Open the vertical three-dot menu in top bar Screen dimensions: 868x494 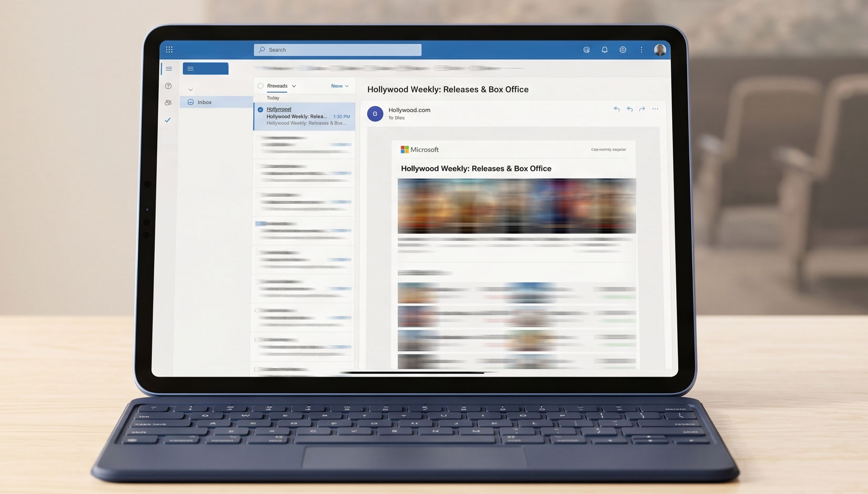(641, 50)
